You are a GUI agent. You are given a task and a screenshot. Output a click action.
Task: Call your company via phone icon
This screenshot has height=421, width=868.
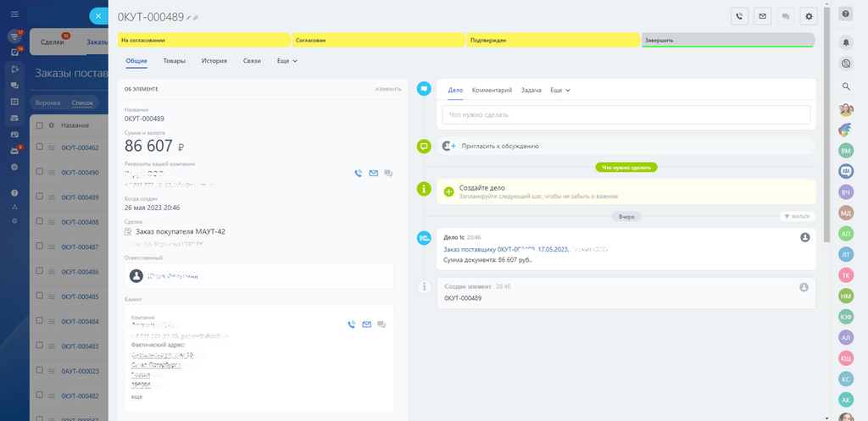(x=359, y=173)
